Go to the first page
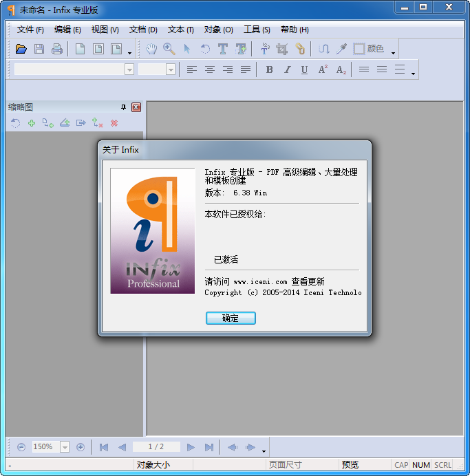 (x=104, y=447)
